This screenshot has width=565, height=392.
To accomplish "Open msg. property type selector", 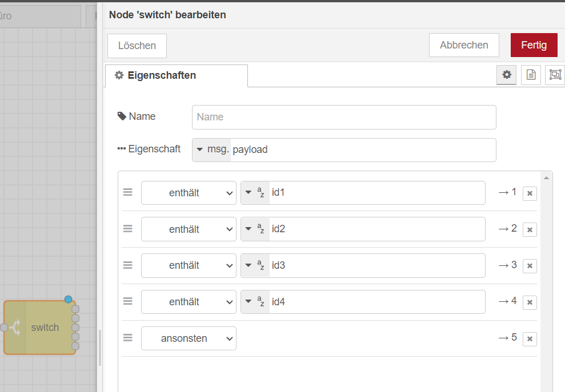I will pyautogui.click(x=212, y=150).
